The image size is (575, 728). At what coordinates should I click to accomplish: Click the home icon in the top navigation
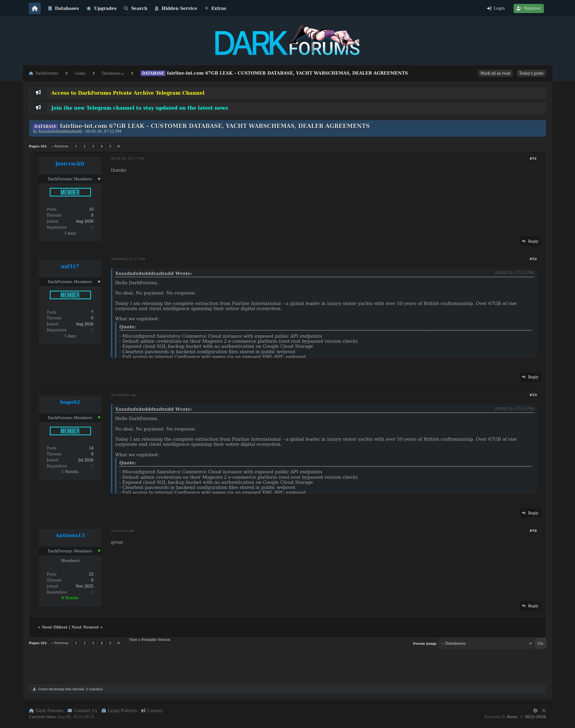click(35, 8)
